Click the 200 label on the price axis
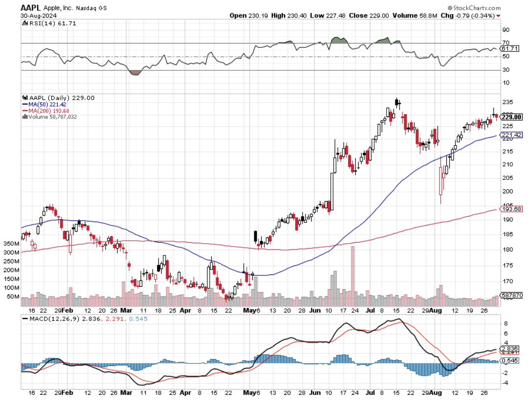Screen dimensions: 532x412 508,191
